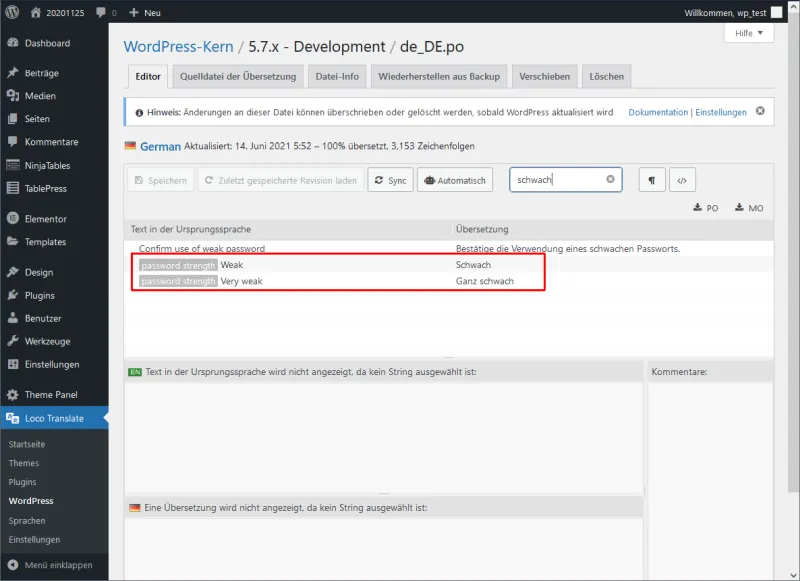Image resolution: width=800 pixels, height=581 pixels.
Task: Download the MO file
Action: click(749, 208)
